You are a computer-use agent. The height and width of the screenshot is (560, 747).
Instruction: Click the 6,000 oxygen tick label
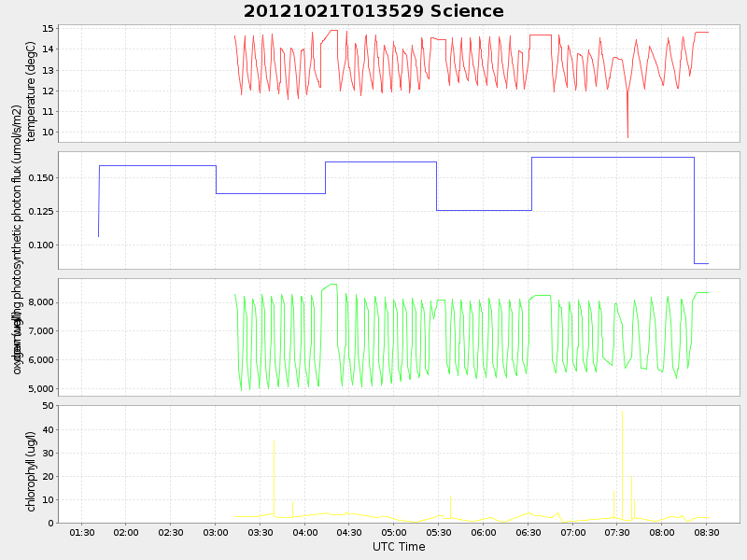[x=41, y=360]
